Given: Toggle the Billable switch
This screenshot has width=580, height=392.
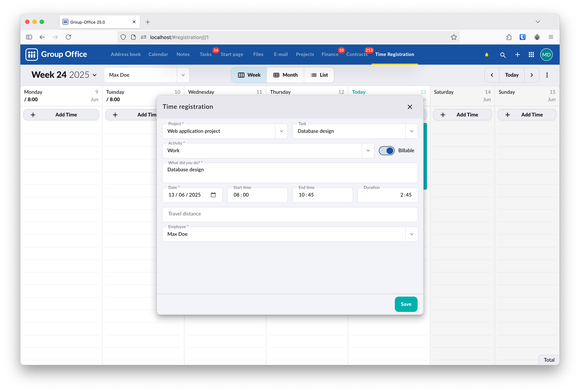Looking at the screenshot, I should (x=387, y=151).
